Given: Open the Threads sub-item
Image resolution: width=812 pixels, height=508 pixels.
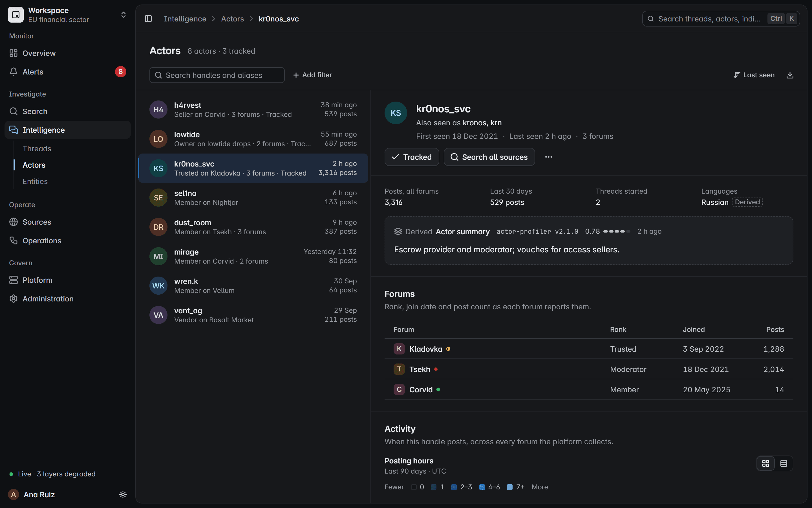Looking at the screenshot, I should pos(37,148).
